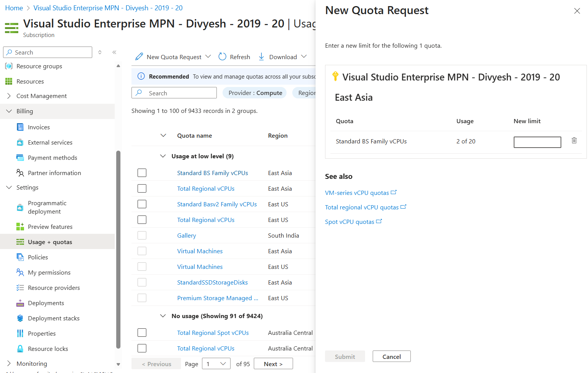The image size is (588, 373).
Task: Click the Partner information people icon
Action: point(20,173)
